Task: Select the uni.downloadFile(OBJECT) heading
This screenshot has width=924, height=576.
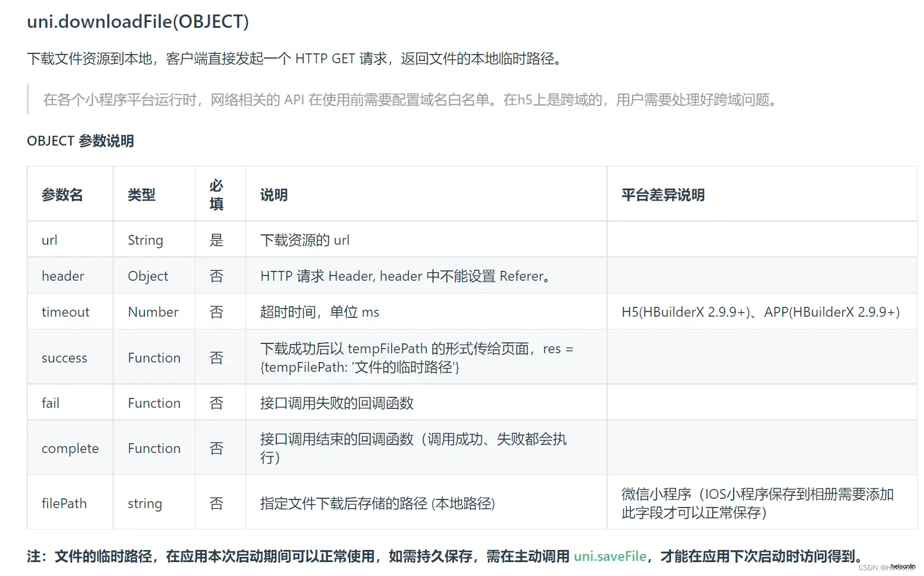Action: (138, 21)
